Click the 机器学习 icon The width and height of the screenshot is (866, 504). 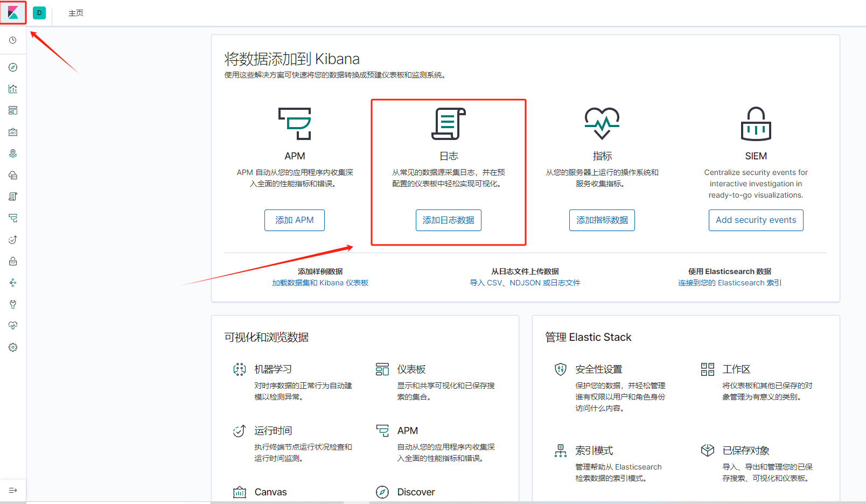(240, 369)
